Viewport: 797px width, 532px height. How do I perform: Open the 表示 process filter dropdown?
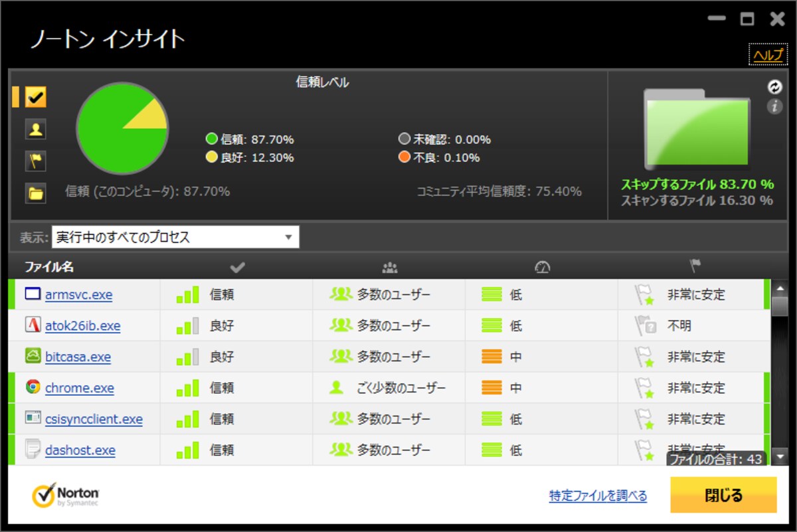click(175, 237)
